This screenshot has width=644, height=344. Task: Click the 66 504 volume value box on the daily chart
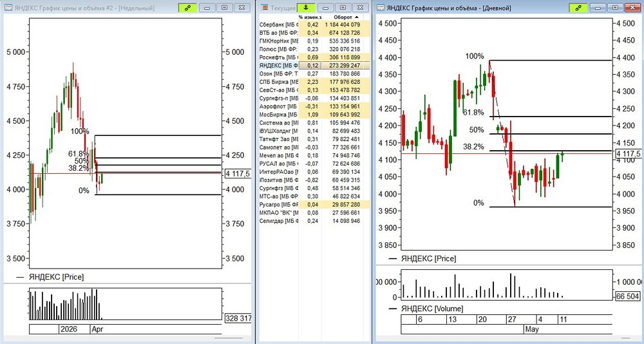coord(628,296)
